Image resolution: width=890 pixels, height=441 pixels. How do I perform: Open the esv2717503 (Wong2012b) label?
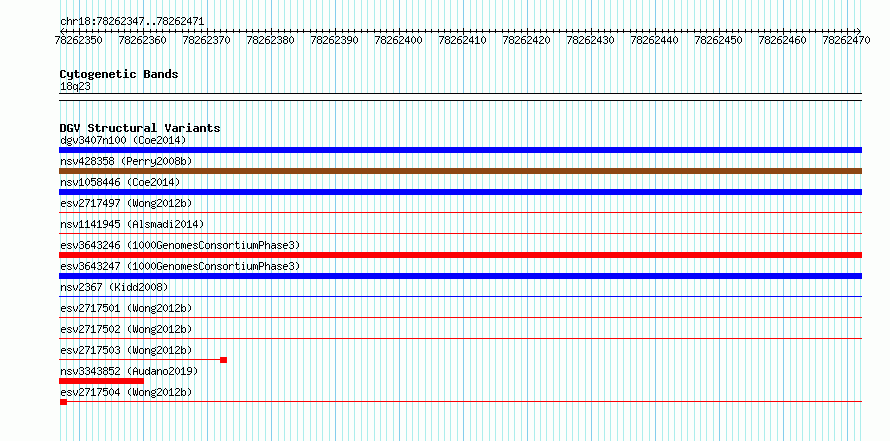tap(126, 350)
